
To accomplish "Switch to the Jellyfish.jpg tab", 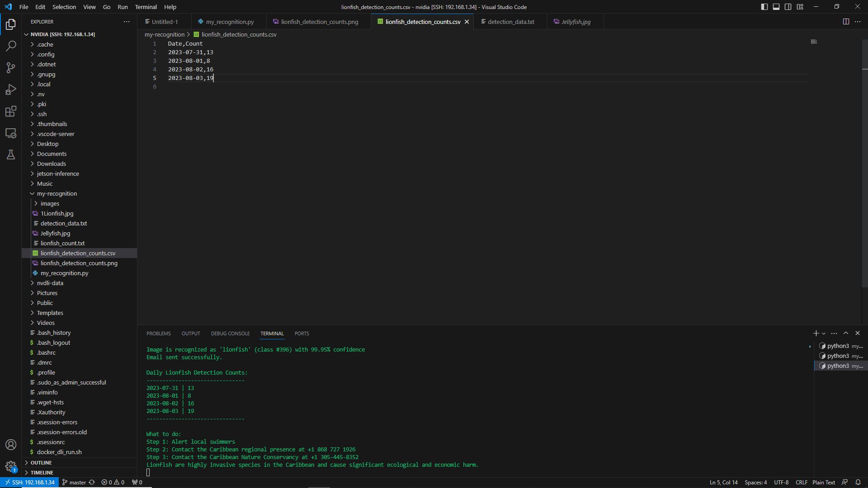I will tap(575, 22).
